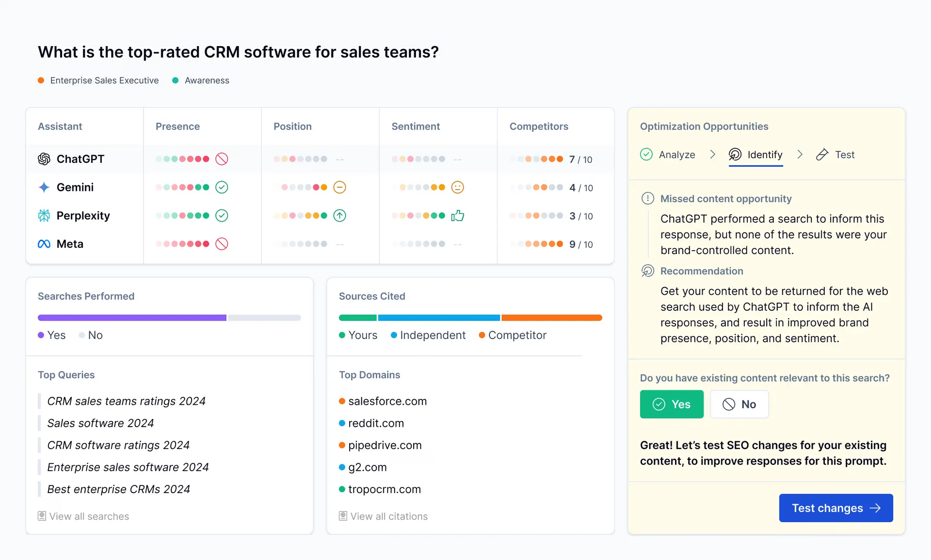Click the thumbs-up icon in Perplexity's Sentiment row

458,216
